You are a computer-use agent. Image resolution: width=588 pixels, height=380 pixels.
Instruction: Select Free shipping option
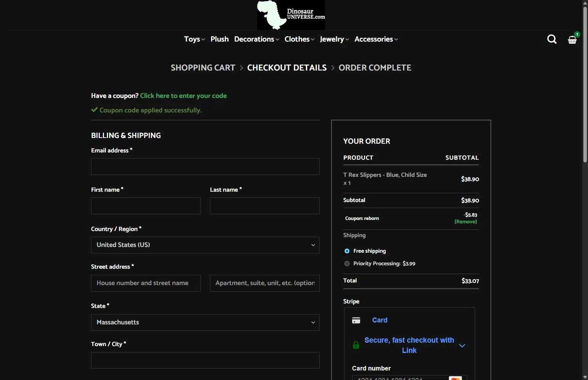(x=347, y=251)
